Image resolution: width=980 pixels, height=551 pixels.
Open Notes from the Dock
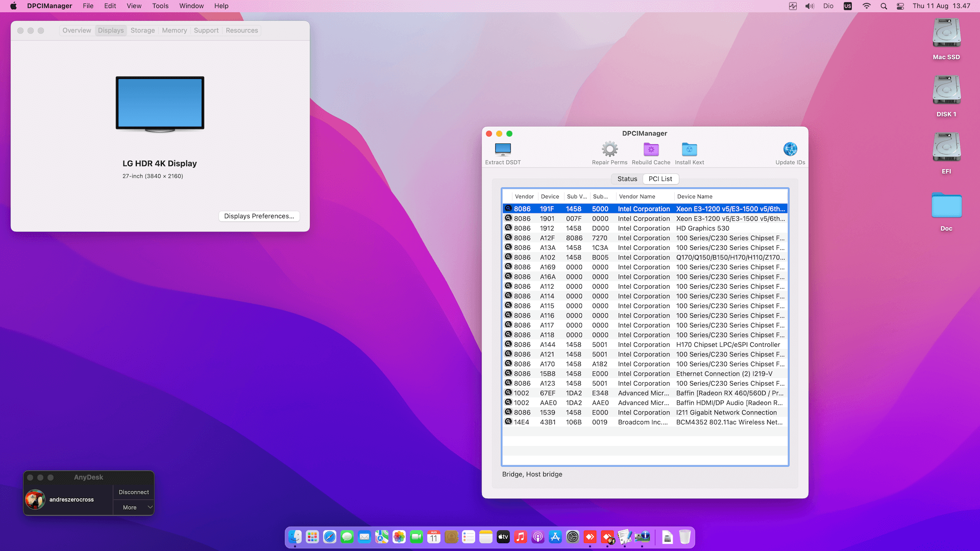[486, 537]
